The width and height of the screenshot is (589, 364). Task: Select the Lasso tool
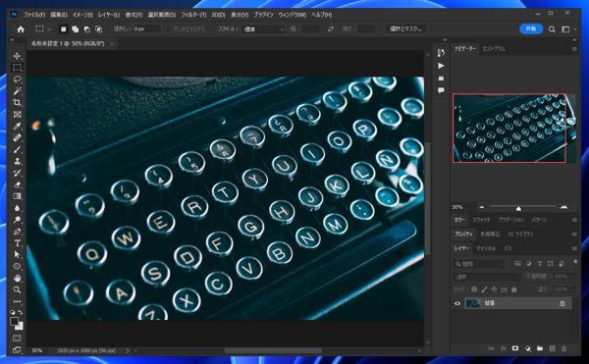pos(18,79)
